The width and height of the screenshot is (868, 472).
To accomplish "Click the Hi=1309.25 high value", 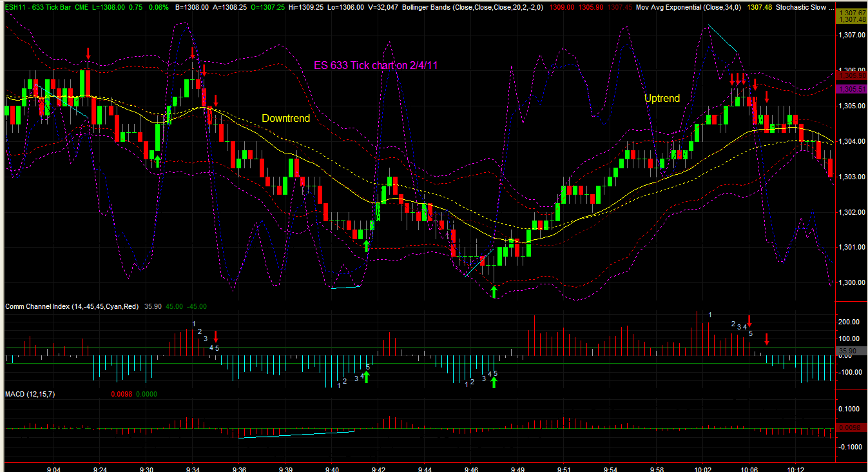I will [307, 7].
